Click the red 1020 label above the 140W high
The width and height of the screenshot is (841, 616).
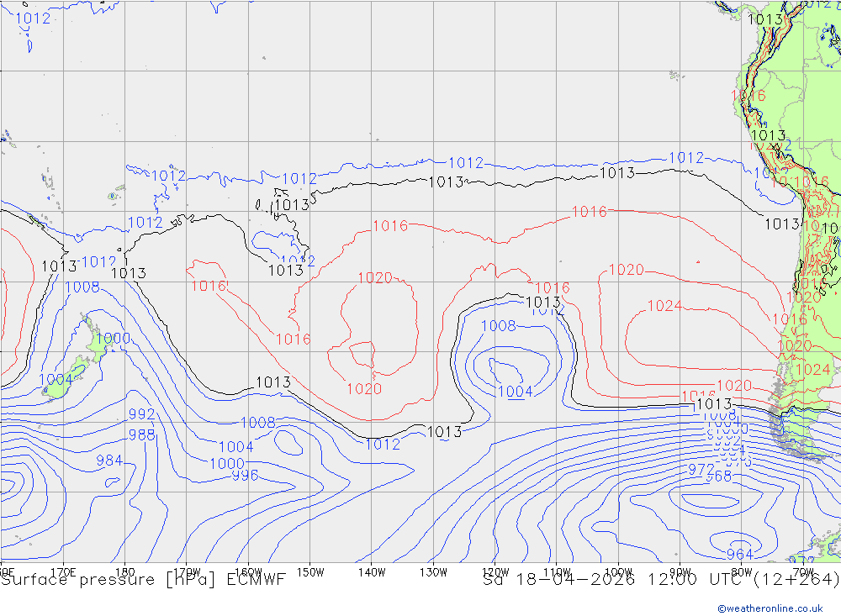375,277
